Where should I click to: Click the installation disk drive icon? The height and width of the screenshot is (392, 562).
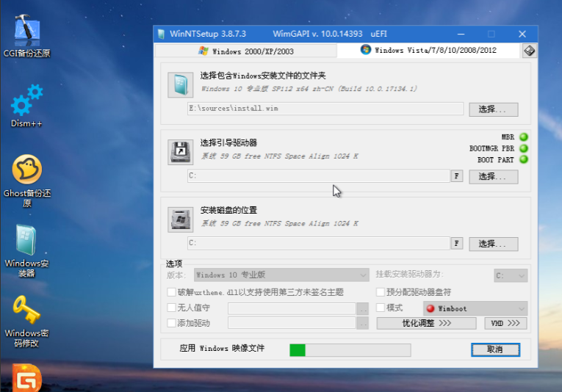[x=180, y=219]
